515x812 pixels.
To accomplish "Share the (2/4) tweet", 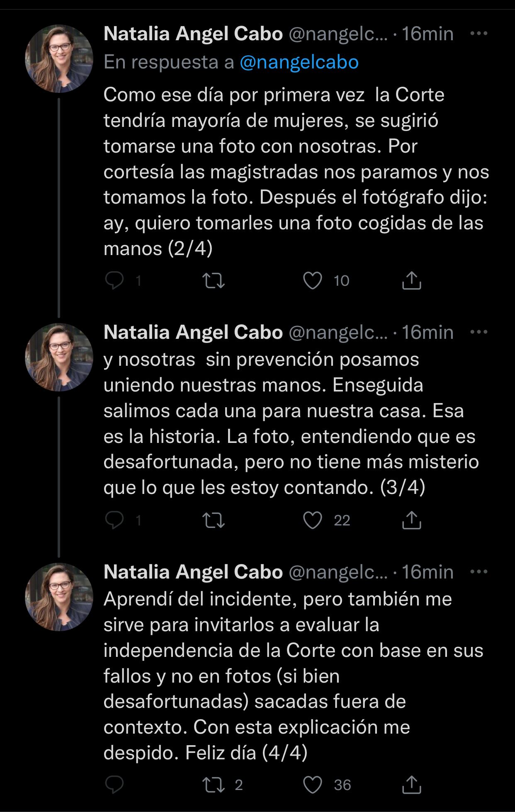I will click(411, 281).
